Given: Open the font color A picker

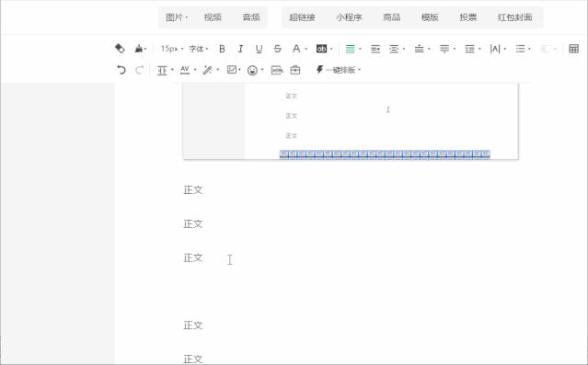Looking at the screenshot, I should point(299,49).
